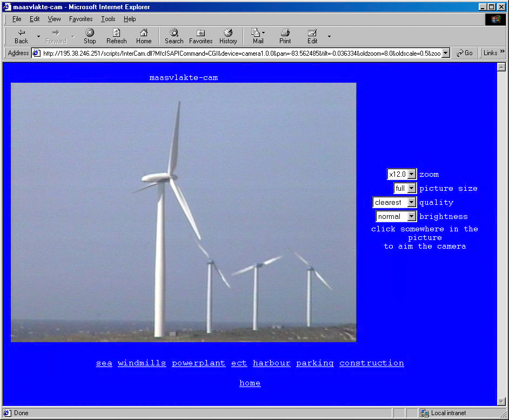Open the Favorites menu
The width and height of the screenshot is (509, 420).
click(81, 19)
